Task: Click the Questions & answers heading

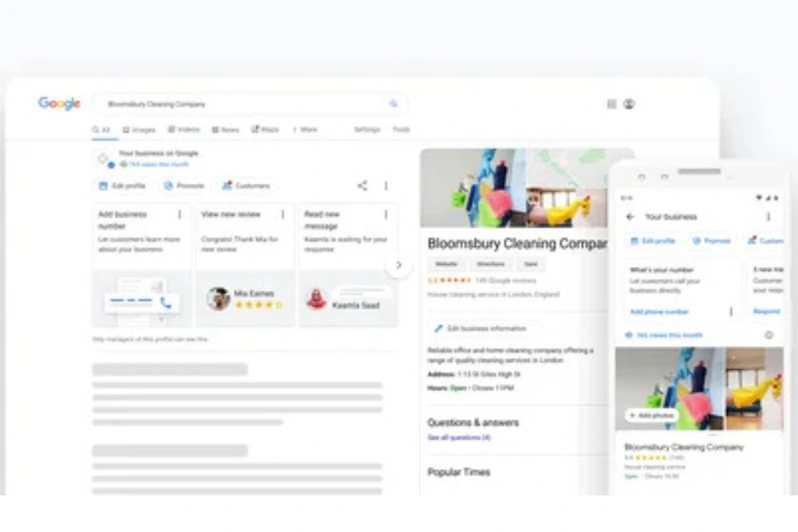Action: coord(473,423)
